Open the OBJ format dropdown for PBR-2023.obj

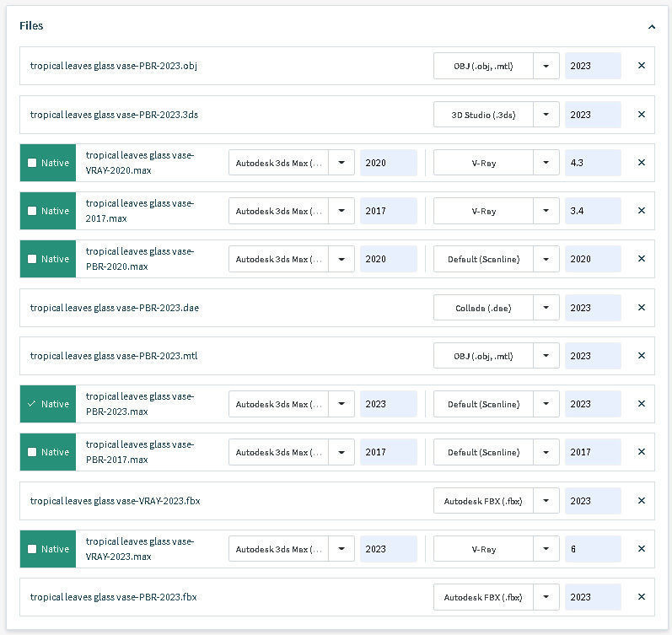[546, 66]
